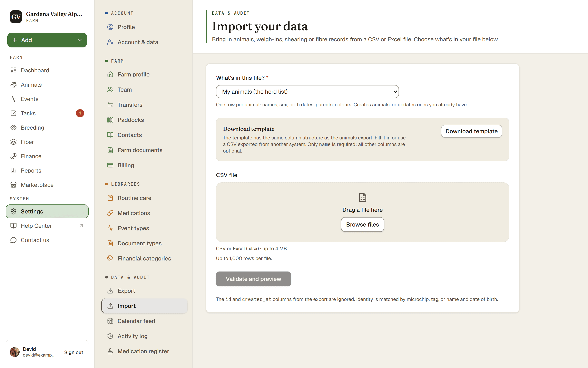Select Settings in system sidebar
The image size is (588, 368).
click(47, 212)
